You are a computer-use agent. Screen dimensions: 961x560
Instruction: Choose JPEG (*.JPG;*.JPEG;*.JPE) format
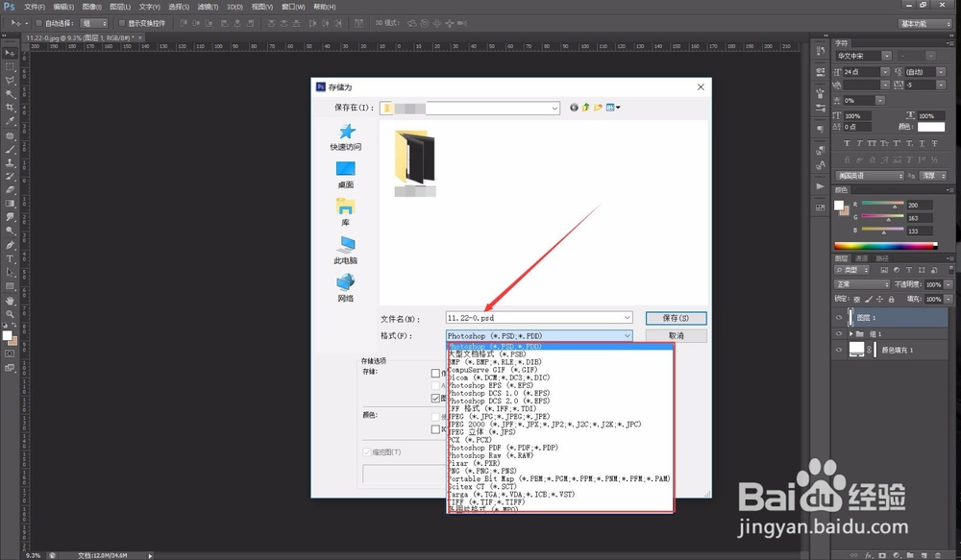pos(559,417)
